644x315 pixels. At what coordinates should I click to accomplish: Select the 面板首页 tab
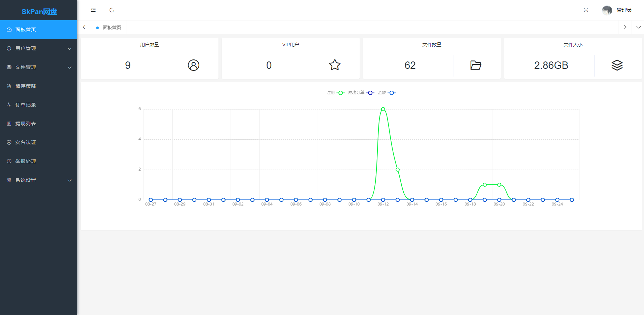pyautogui.click(x=109, y=28)
